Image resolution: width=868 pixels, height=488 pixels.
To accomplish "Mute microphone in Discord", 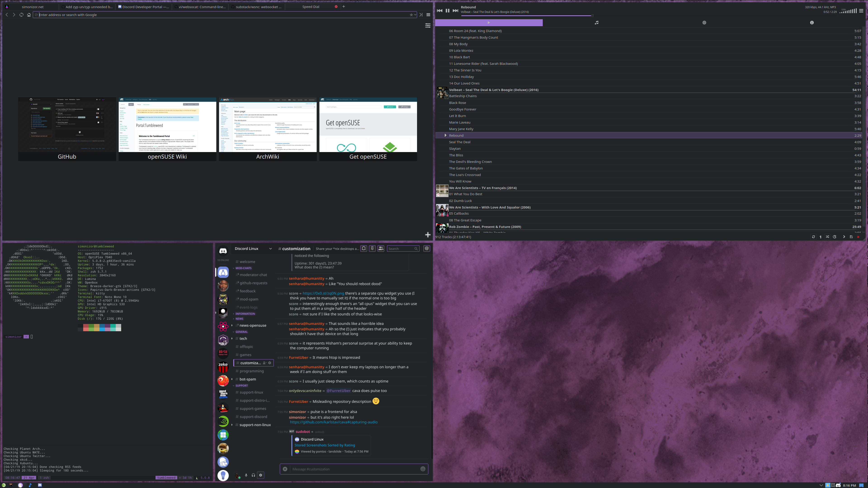I will coord(246,475).
